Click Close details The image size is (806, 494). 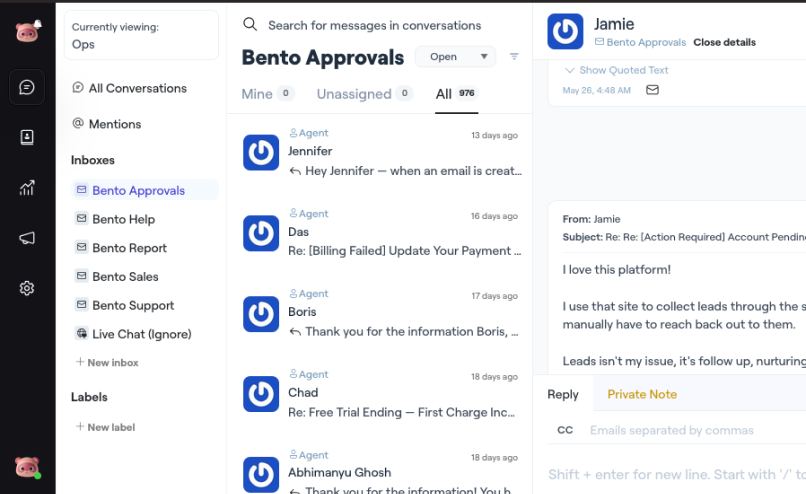click(724, 42)
